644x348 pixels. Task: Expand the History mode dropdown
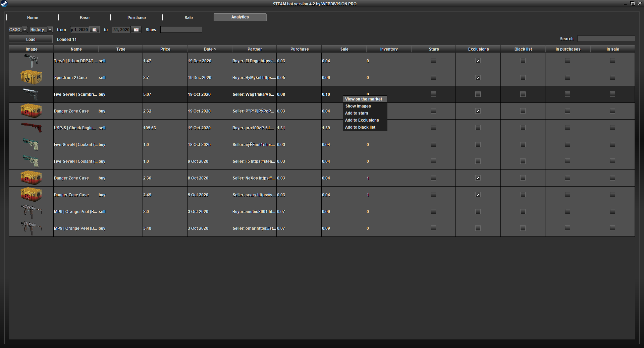point(50,30)
